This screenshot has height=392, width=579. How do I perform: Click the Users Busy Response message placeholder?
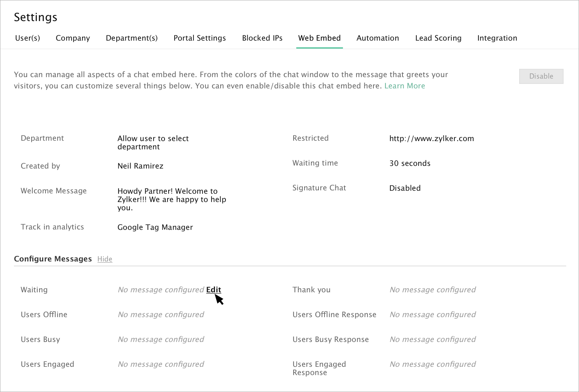coord(433,339)
